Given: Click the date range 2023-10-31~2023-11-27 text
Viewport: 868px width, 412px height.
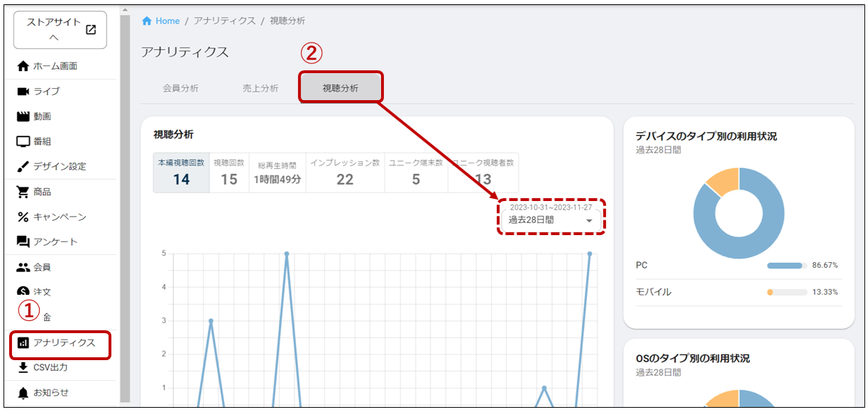Looking at the screenshot, I should (551, 207).
